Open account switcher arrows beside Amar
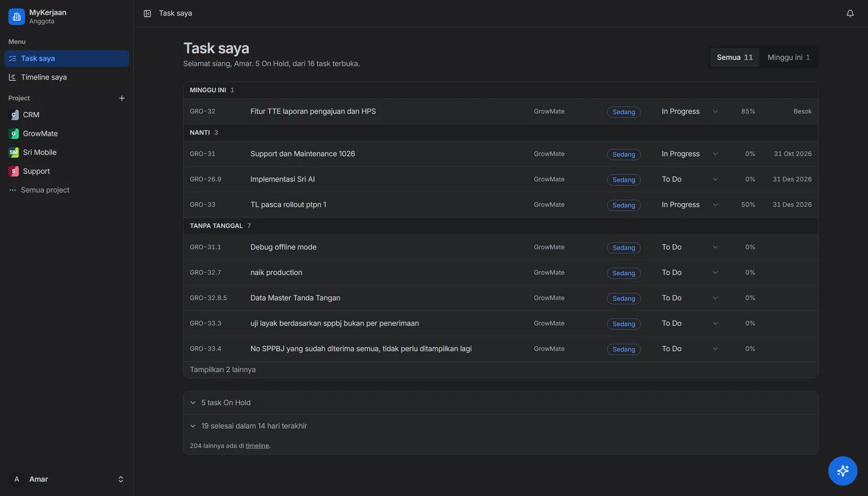868x496 pixels. [120, 479]
